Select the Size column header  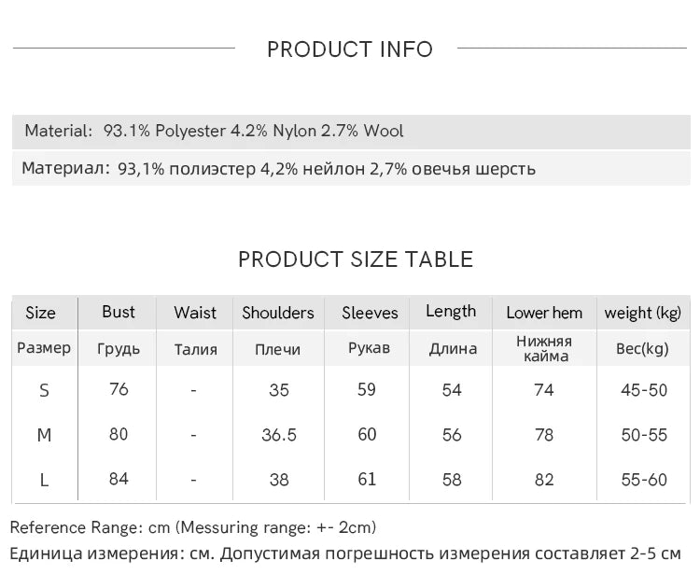click(x=41, y=313)
